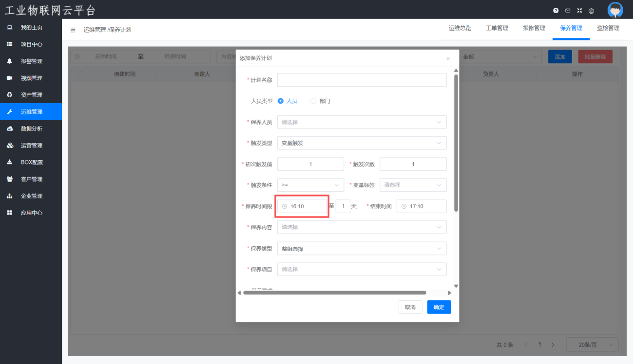
Task: Open 报警管理 in the sidebar
Action: pyautogui.click(x=31, y=61)
